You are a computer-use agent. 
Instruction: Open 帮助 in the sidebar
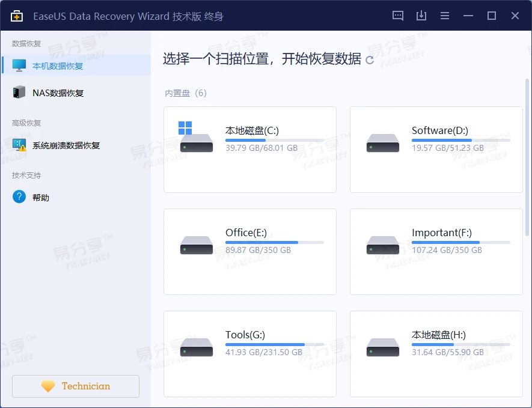coord(76,197)
